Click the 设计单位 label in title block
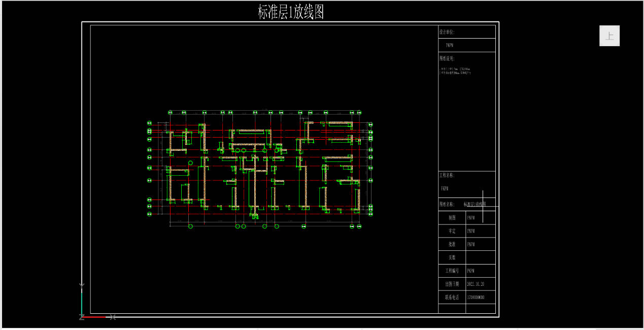This screenshot has height=330, width=644. click(x=447, y=32)
